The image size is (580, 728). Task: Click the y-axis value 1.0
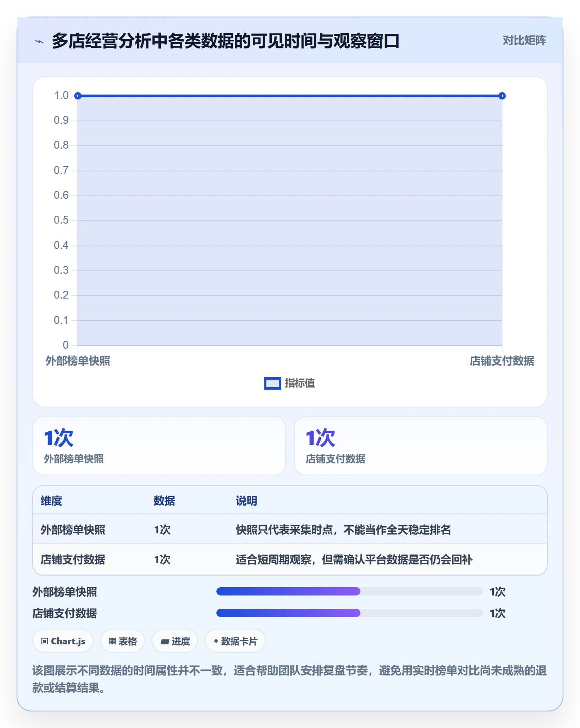point(61,96)
